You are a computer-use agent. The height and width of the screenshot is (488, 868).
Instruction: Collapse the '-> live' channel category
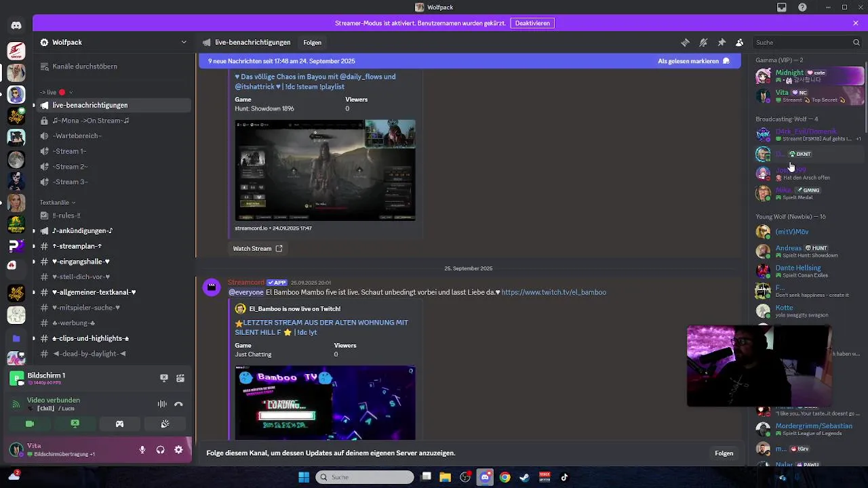click(x=56, y=92)
